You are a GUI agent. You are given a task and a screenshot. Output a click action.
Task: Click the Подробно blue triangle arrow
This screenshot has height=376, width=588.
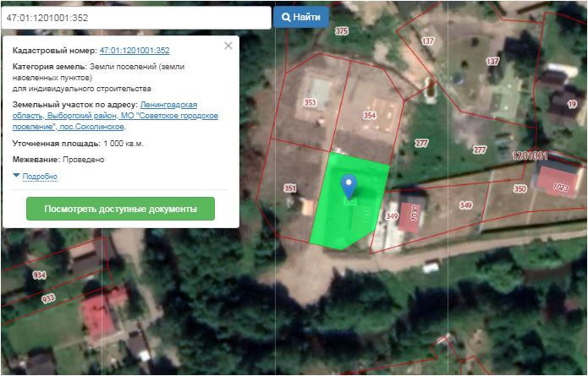tap(16, 176)
